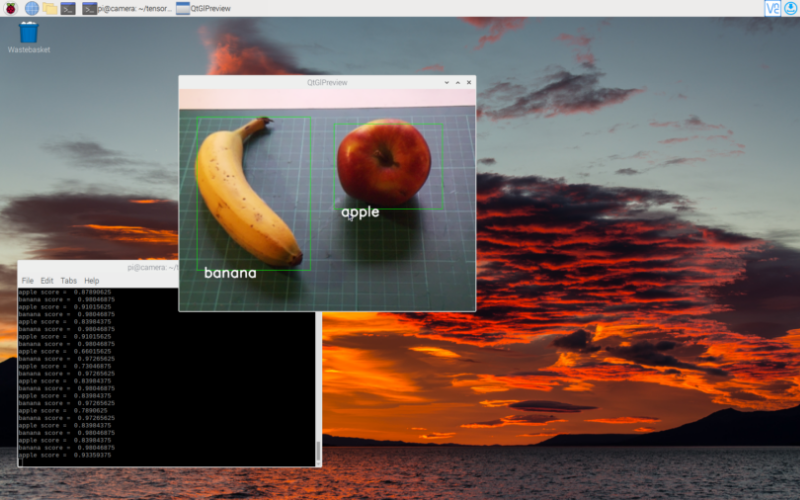Close the QtGlPreview window
800x500 pixels.
pos(469,82)
